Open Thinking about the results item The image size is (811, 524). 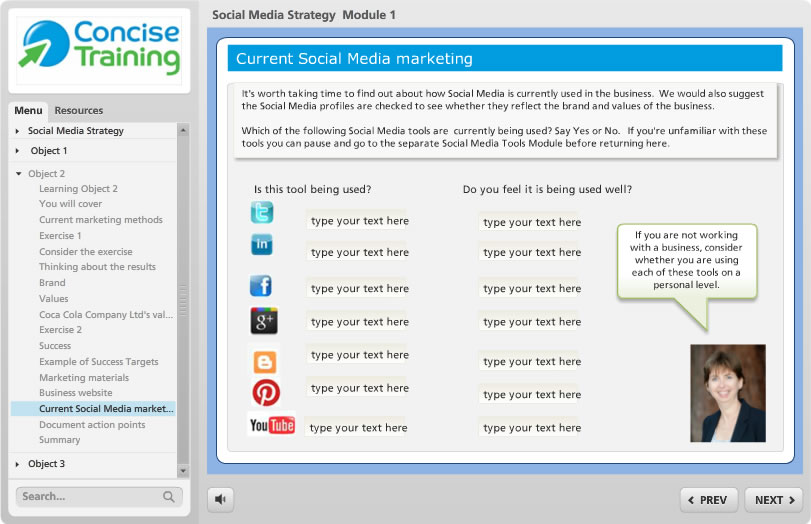click(97, 267)
